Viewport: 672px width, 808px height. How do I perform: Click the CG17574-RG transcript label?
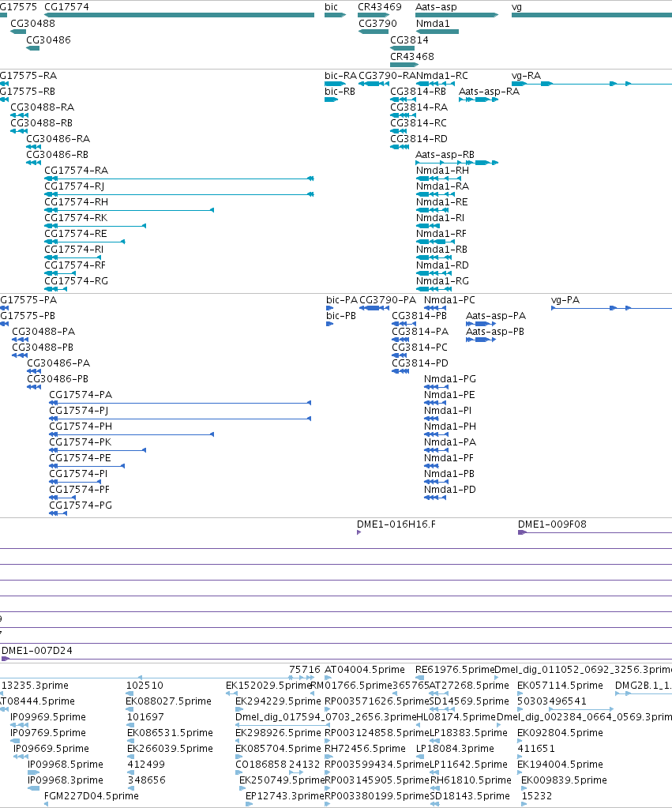(77, 281)
